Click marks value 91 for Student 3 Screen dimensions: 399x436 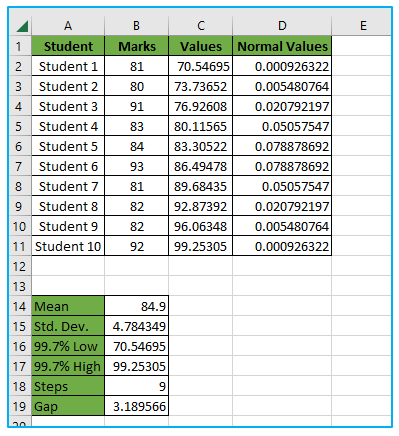[x=136, y=106]
